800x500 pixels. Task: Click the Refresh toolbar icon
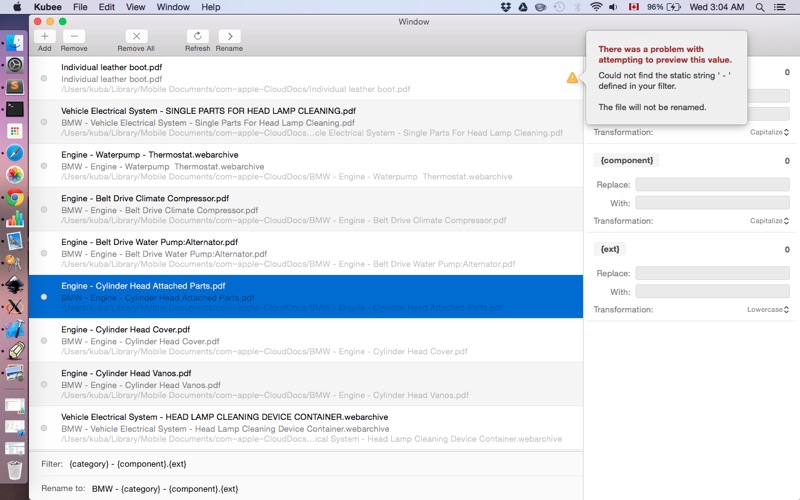tap(197, 36)
